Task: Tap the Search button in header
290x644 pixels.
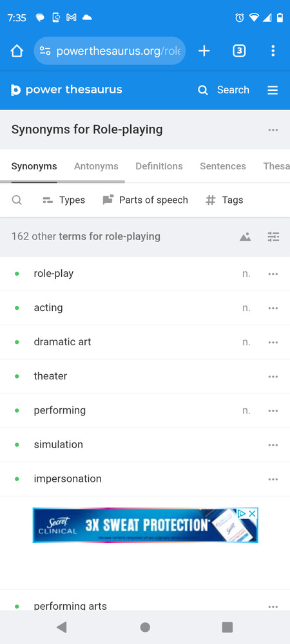Action: pos(224,90)
